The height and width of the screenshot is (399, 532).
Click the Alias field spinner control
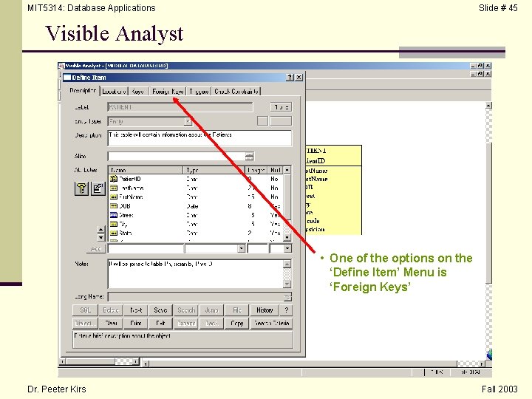(x=250, y=156)
